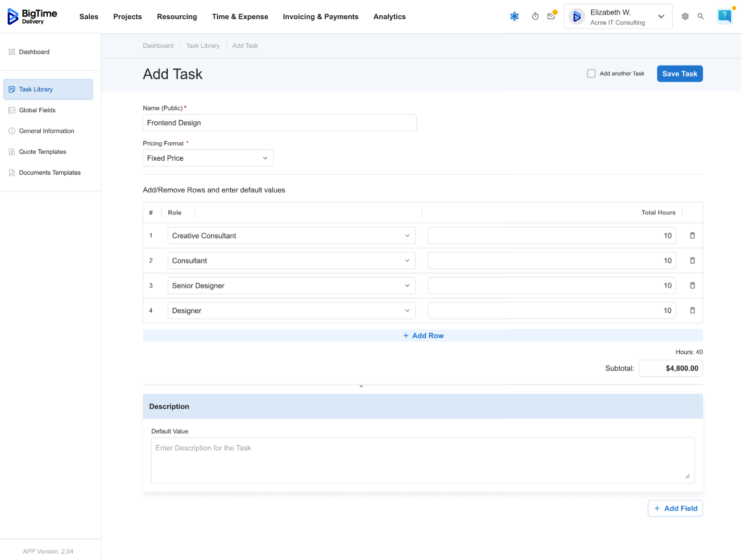This screenshot has height=560, width=741.
Task: Delete the Creative Consultant row
Action: pyautogui.click(x=693, y=235)
